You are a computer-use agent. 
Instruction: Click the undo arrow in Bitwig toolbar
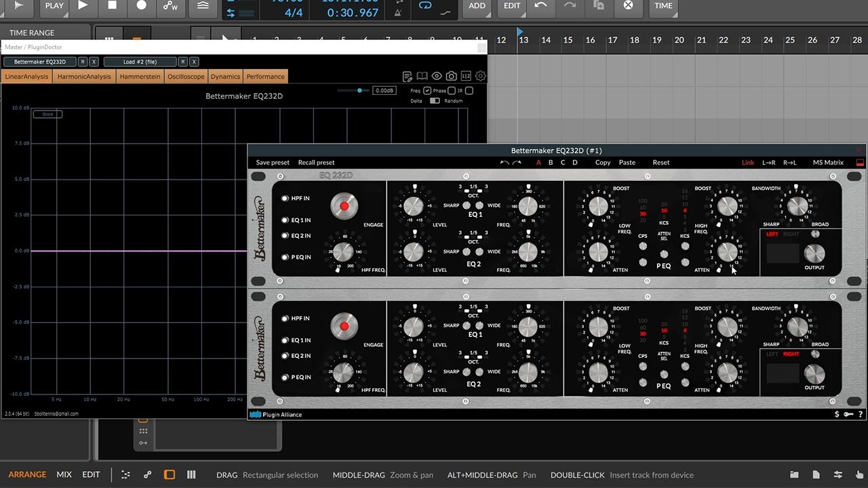coord(540,5)
